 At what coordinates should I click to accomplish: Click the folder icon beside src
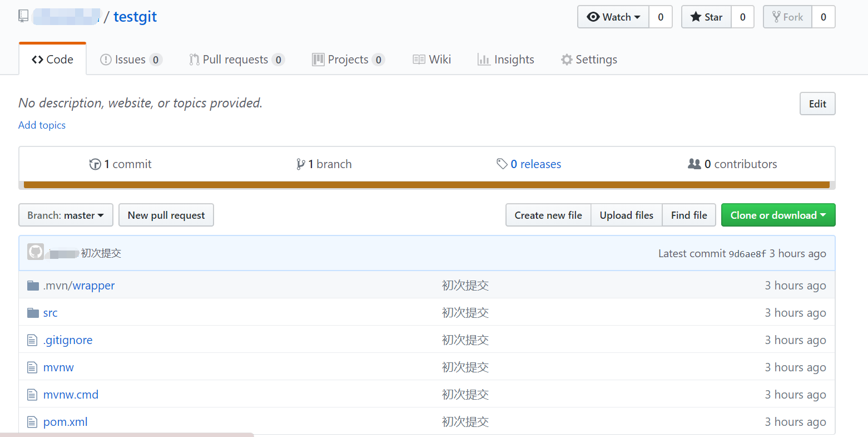point(32,312)
